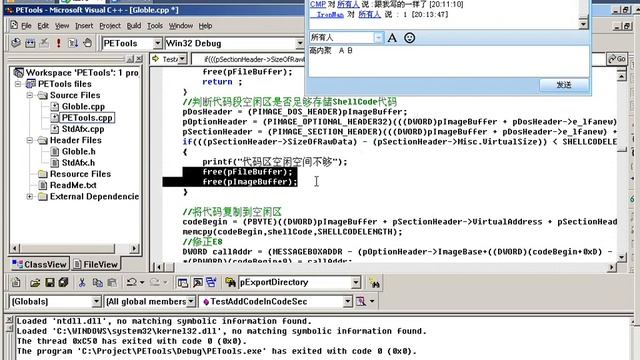Open the chat recipient 所有人 dropdown
This screenshot has height=360, width=640.
(x=378, y=38)
